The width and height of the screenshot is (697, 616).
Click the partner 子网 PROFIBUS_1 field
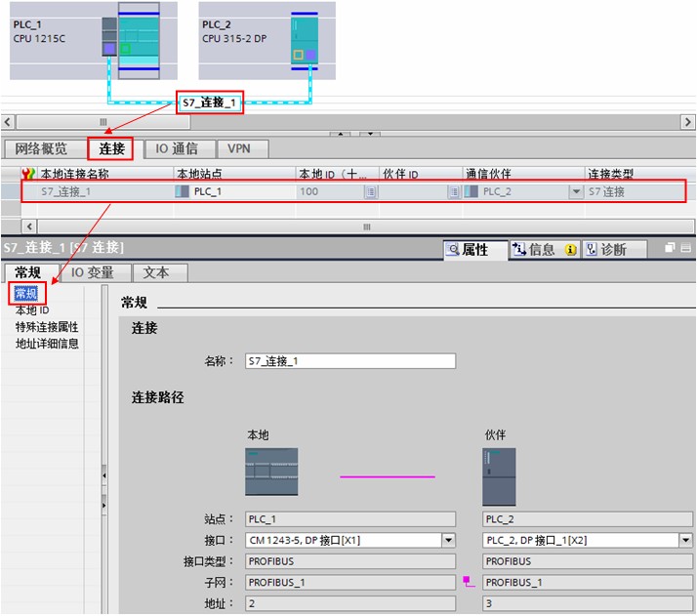click(x=588, y=582)
